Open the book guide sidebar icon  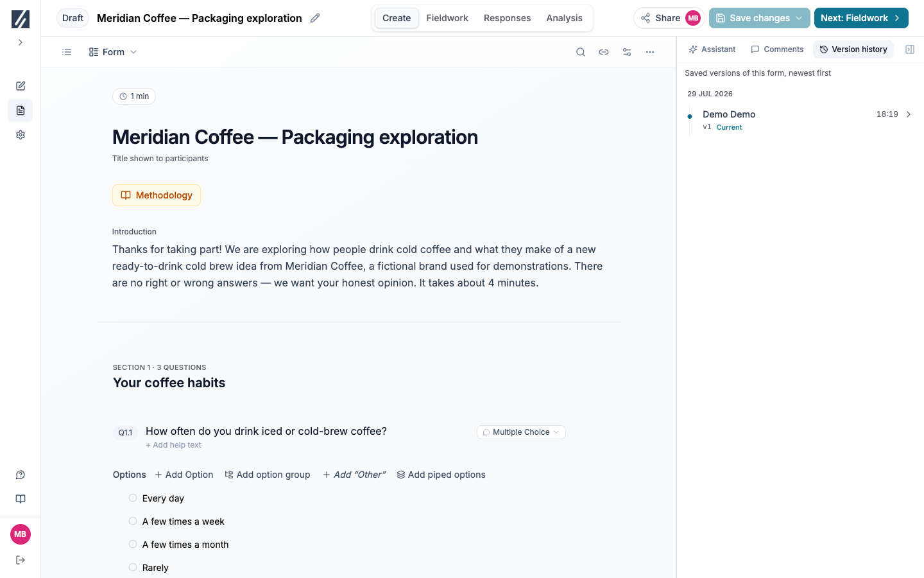[x=21, y=499]
